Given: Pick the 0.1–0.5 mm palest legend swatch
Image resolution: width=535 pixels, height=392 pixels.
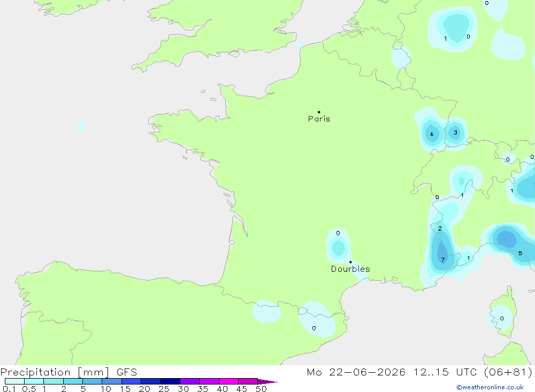Looking at the screenshot, I should (14, 381).
